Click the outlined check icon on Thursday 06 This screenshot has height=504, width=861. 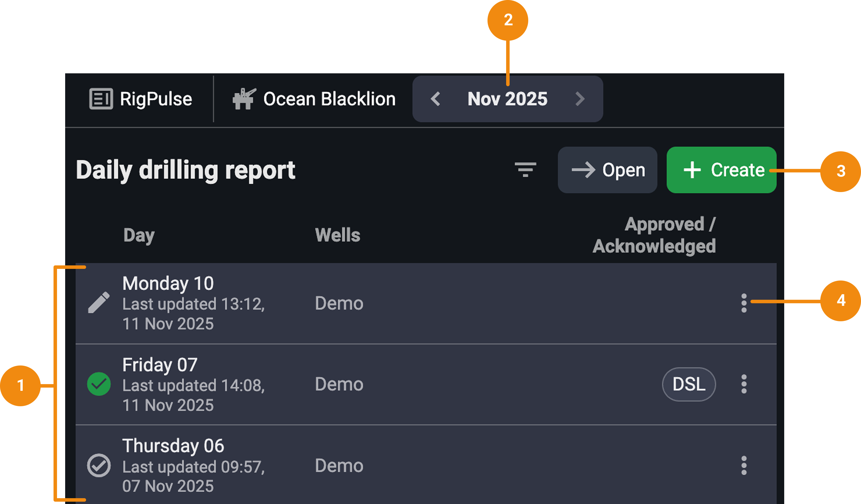pyautogui.click(x=99, y=465)
